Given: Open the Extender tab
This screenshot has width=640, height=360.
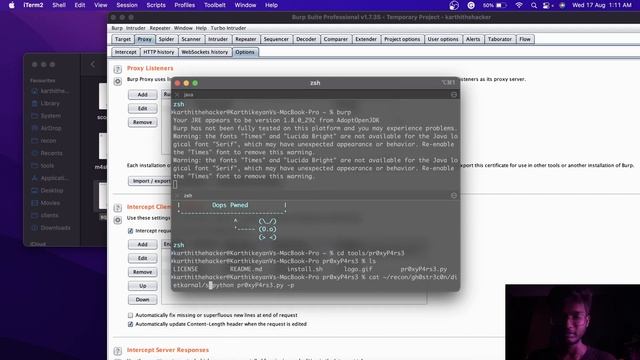Looking at the screenshot, I should (366, 39).
